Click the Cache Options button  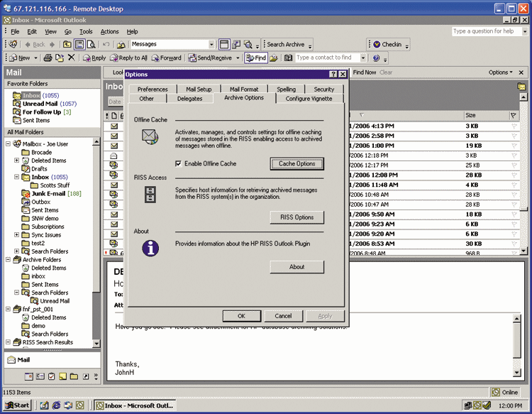297,164
